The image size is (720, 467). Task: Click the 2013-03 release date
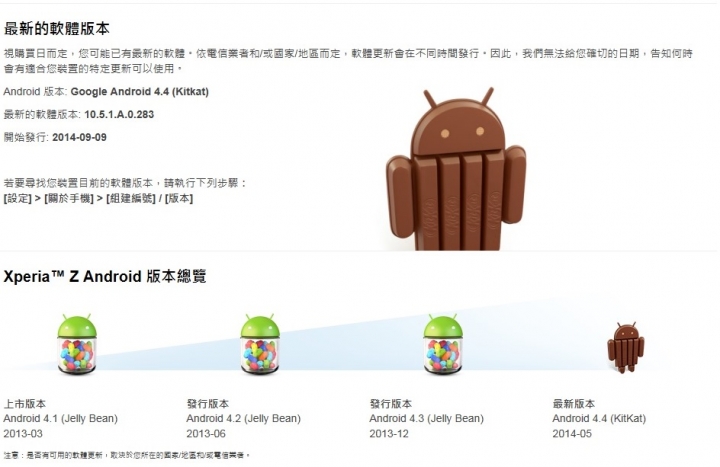23,433
